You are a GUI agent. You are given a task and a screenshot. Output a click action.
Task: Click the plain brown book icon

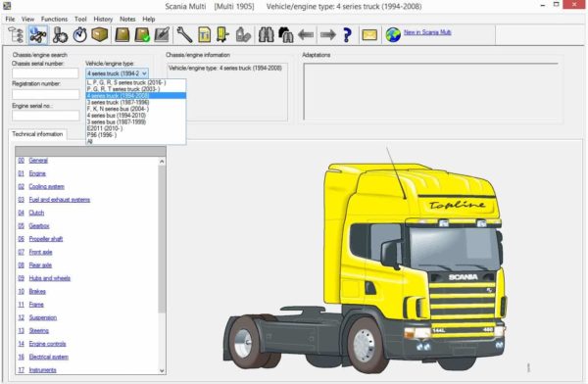tap(122, 35)
